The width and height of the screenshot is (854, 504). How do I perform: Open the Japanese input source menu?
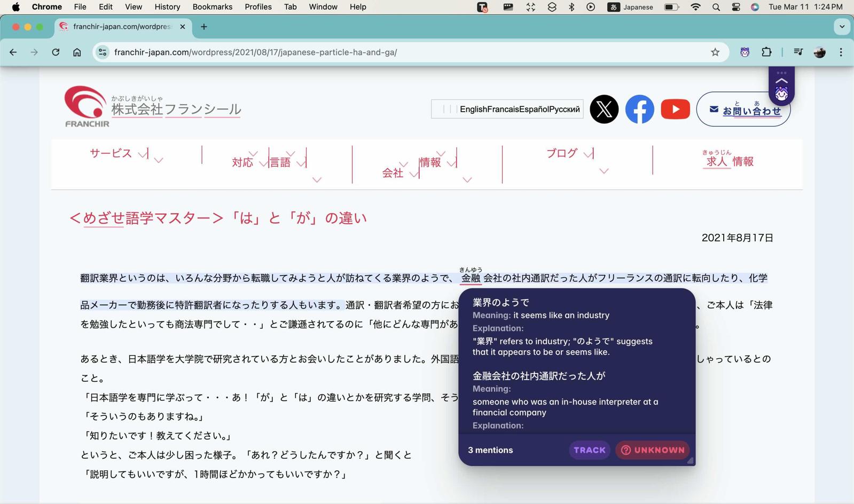(x=631, y=7)
